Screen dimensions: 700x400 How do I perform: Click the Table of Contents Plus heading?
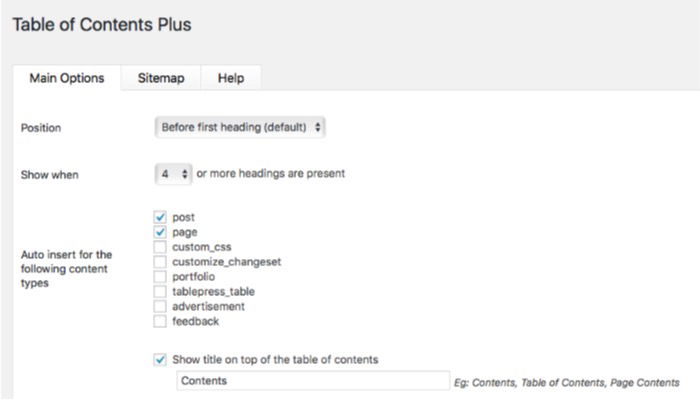pyautogui.click(x=101, y=24)
